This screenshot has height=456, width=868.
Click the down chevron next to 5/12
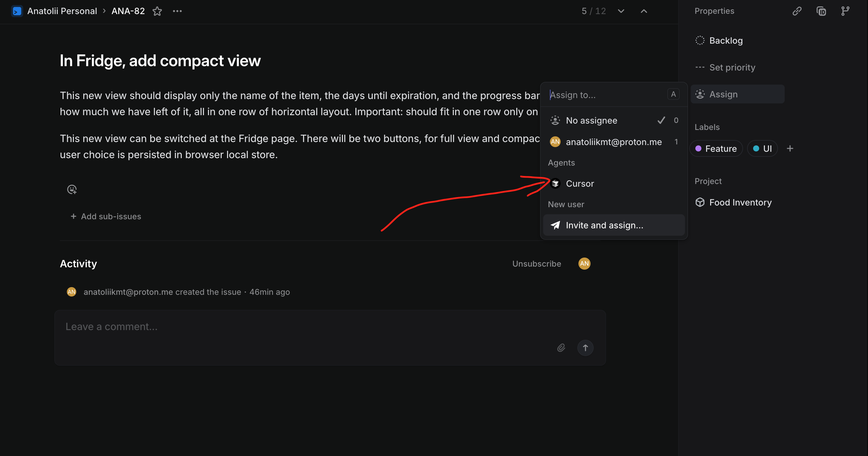[x=621, y=11]
